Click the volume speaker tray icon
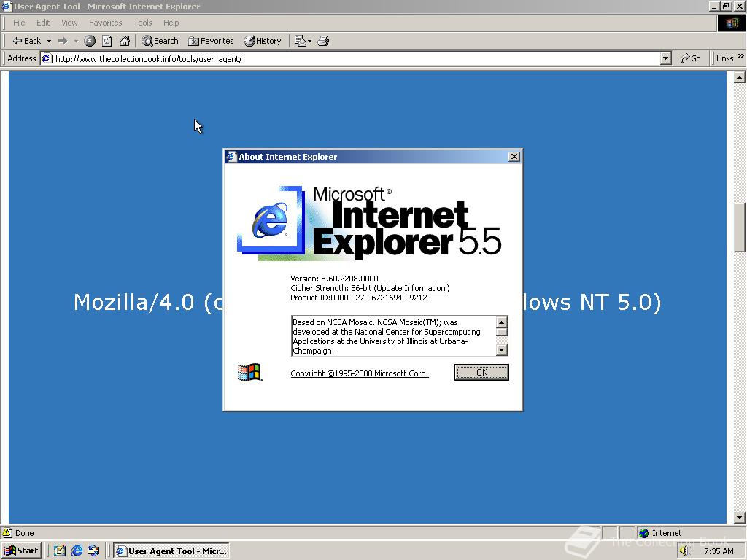Screen dimensions: 747x560 tap(685, 551)
